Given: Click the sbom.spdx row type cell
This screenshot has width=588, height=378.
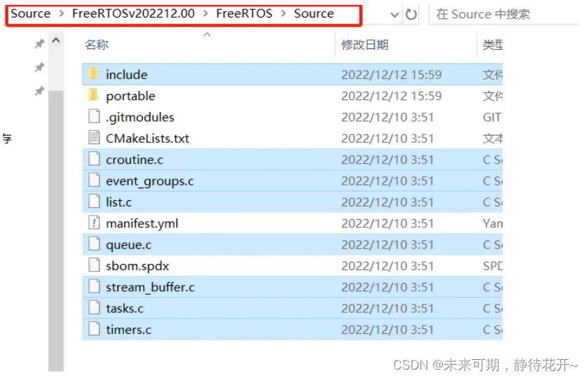Looking at the screenshot, I should (493, 266).
